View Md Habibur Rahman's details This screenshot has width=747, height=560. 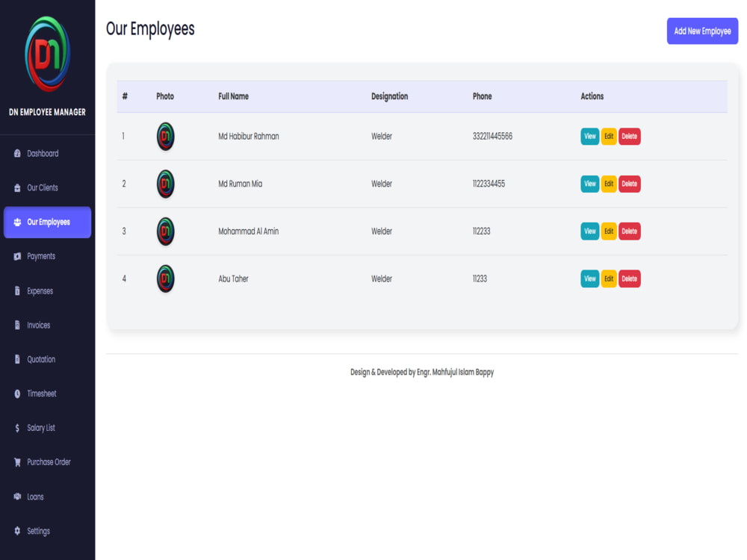coord(590,136)
